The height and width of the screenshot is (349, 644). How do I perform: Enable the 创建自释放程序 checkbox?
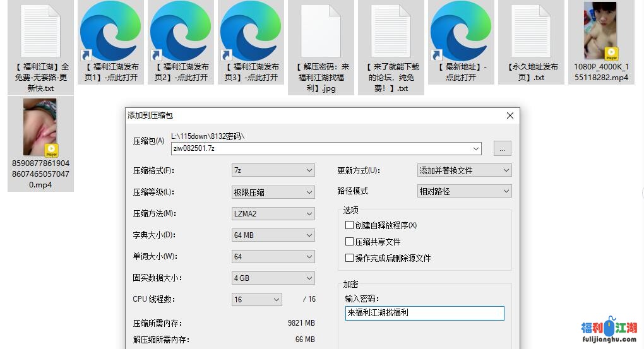pyautogui.click(x=349, y=225)
